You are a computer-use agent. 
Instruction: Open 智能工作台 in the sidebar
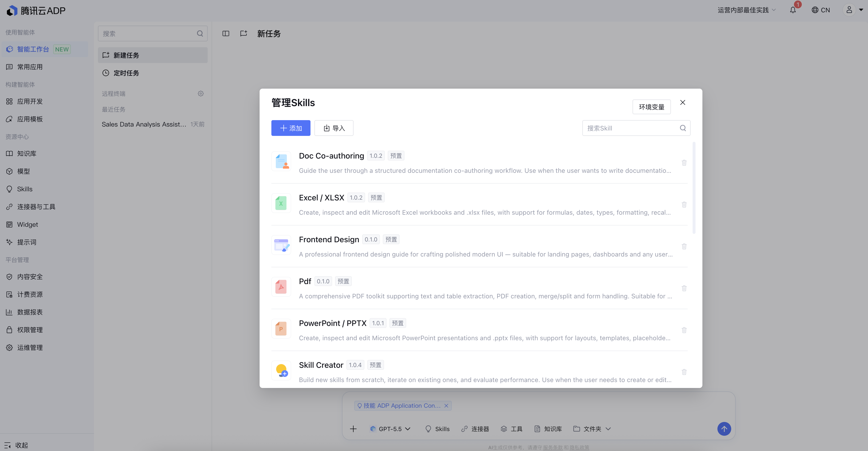45,49
